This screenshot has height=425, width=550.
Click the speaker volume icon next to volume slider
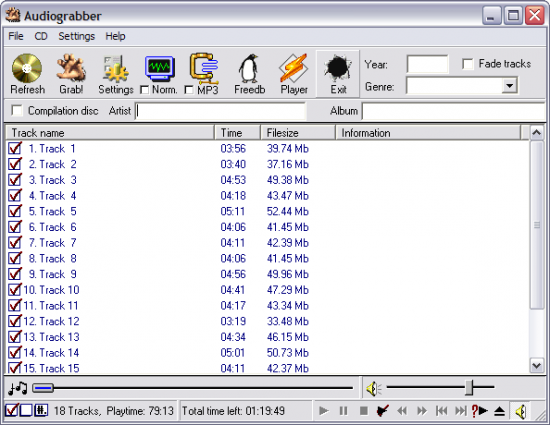click(x=374, y=389)
